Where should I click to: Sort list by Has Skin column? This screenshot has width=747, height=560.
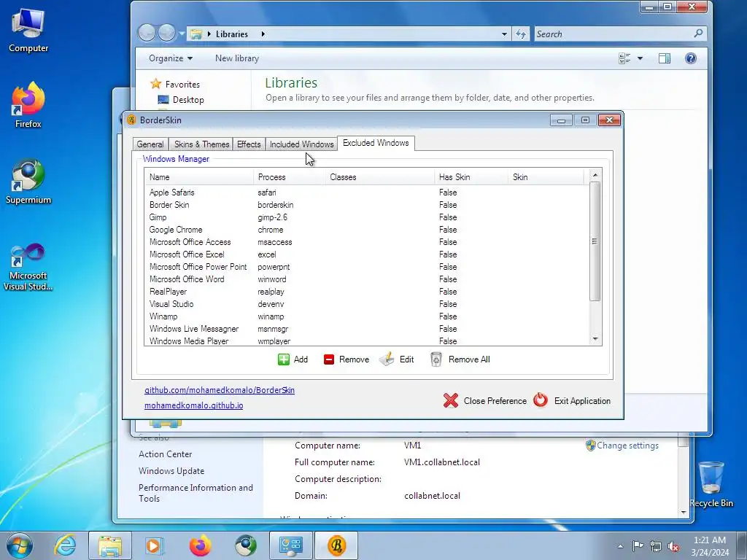(471, 177)
